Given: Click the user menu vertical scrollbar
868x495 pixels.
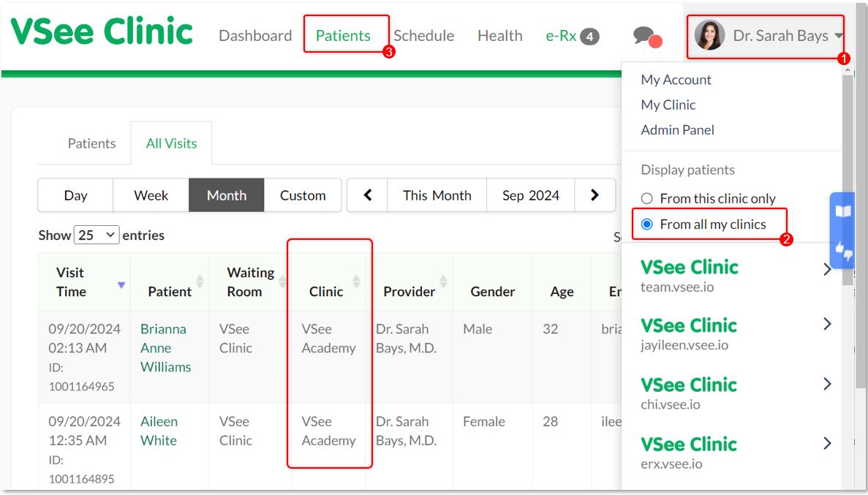Looking at the screenshot, I should 847,180.
